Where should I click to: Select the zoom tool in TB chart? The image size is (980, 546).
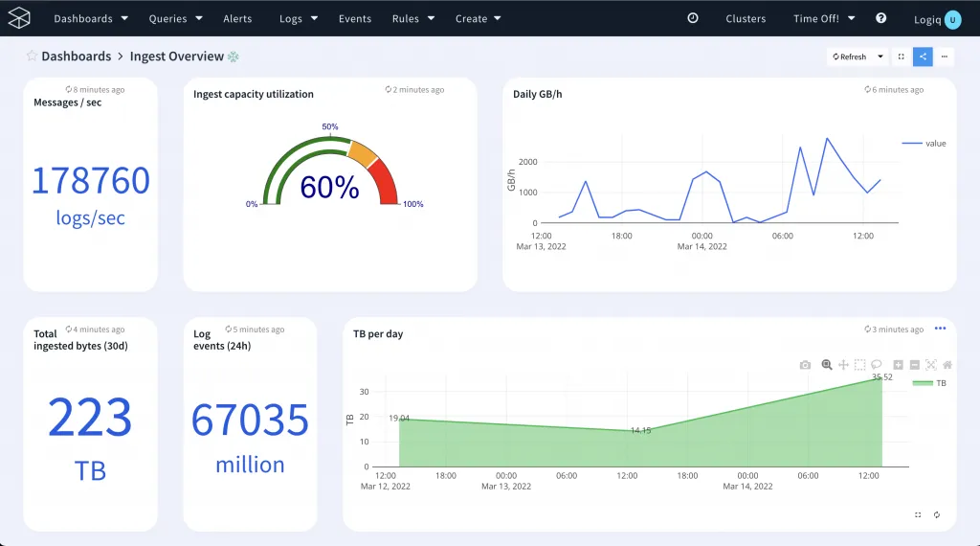tap(827, 365)
